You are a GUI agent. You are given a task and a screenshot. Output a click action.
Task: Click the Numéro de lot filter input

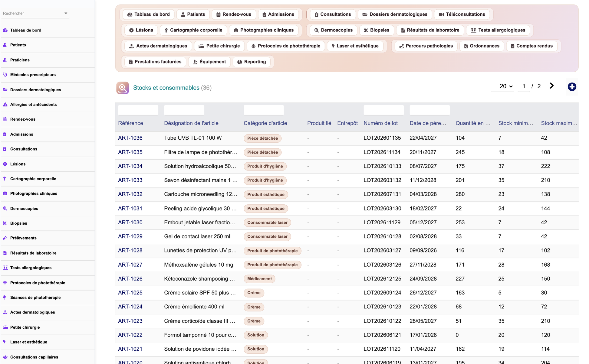point(383,110)
